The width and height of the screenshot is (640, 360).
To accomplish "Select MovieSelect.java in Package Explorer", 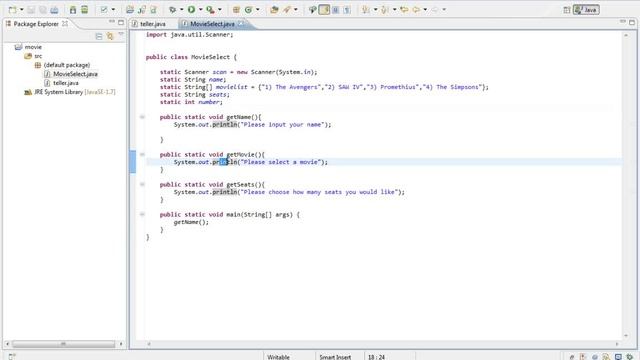I will pos(71,74).
